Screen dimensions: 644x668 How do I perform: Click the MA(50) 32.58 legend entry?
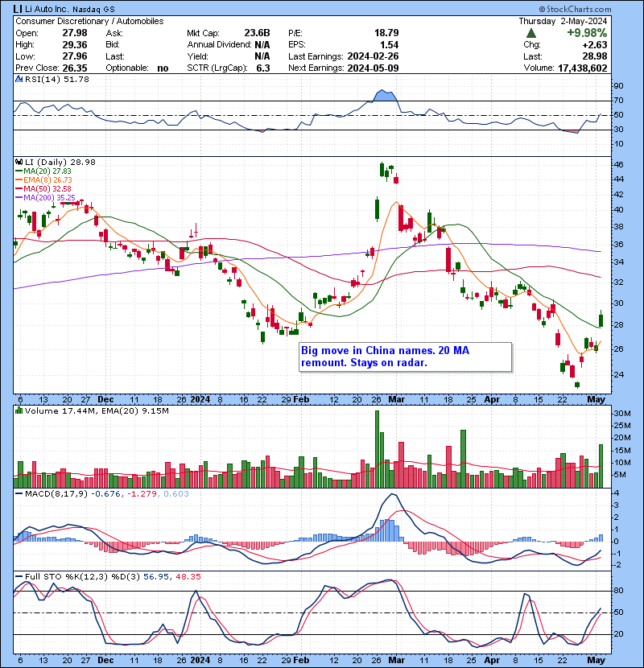(x=43, y=188)
